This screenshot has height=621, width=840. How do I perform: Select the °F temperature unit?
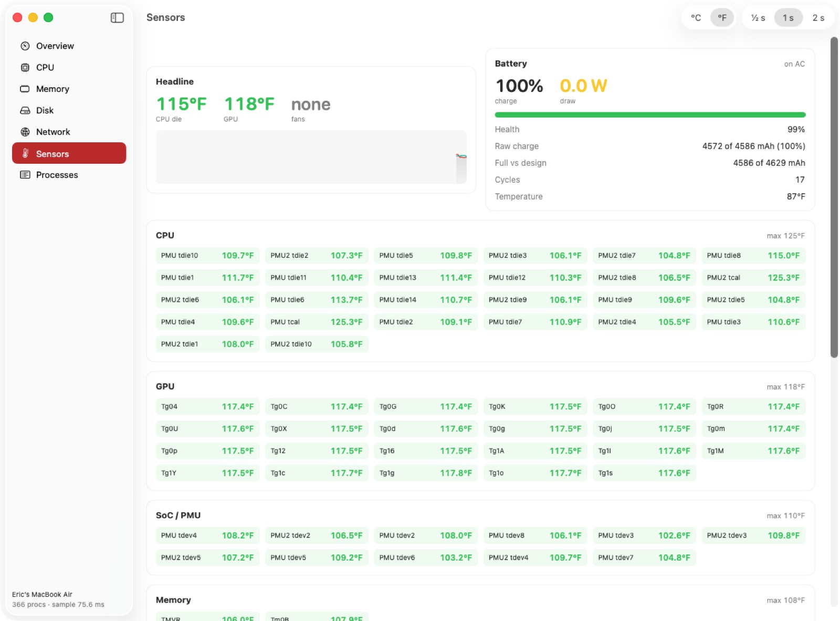point(722,18)
